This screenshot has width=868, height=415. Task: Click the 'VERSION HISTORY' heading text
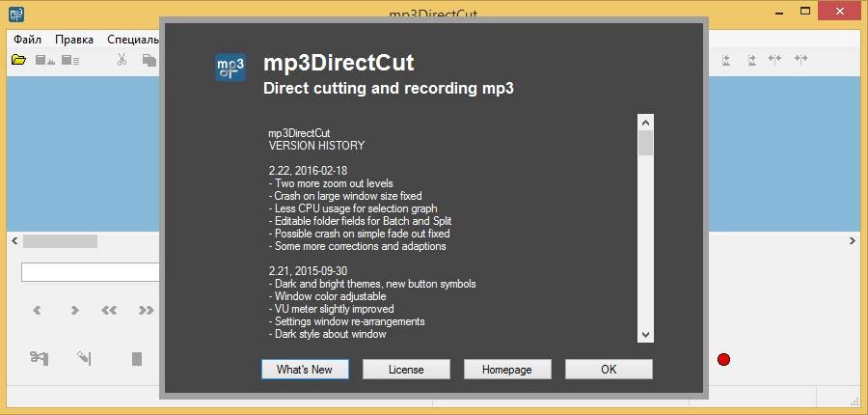click(316, 146)
